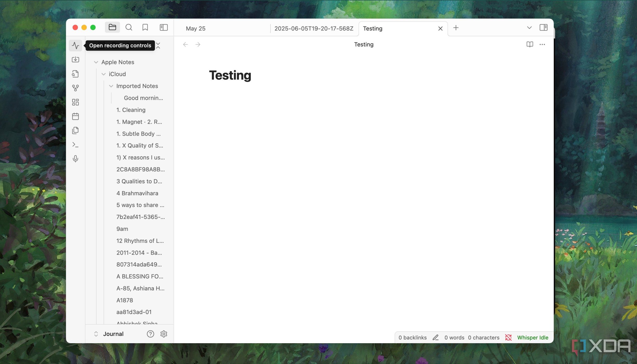
Task: Click the 'Testing' title in view header
Action: 364,44
